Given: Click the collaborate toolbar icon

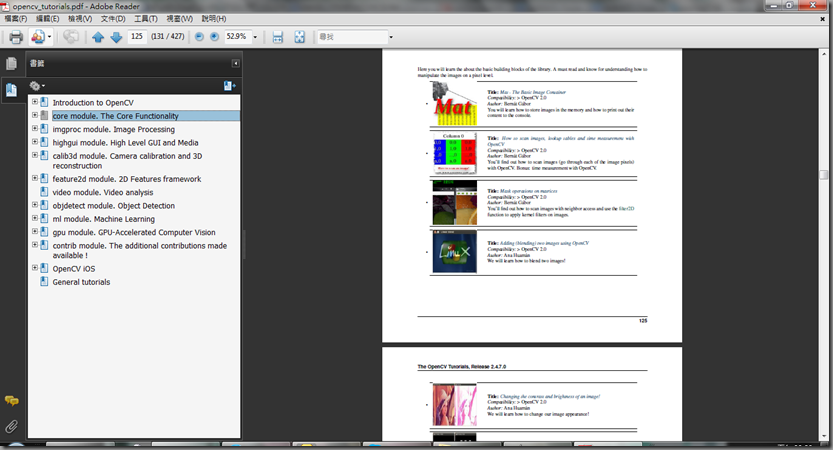Looking at the screenshot, I should [71, 37].
